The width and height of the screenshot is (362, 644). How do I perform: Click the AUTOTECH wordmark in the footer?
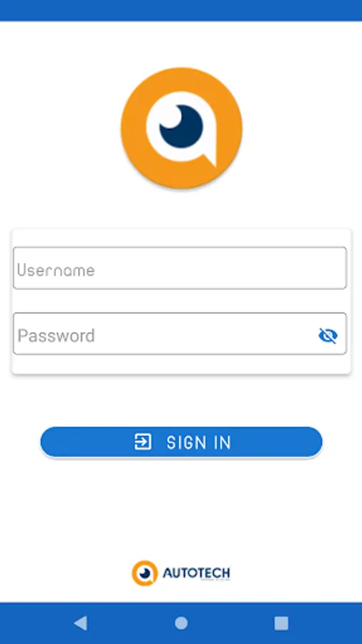point(196,573)
